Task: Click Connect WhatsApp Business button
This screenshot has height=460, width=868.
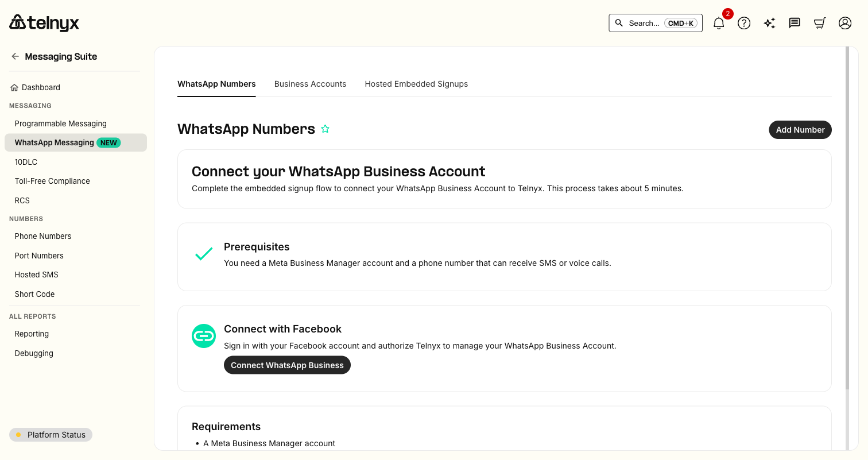Action: pyautogui.click(x=287, y=365)
